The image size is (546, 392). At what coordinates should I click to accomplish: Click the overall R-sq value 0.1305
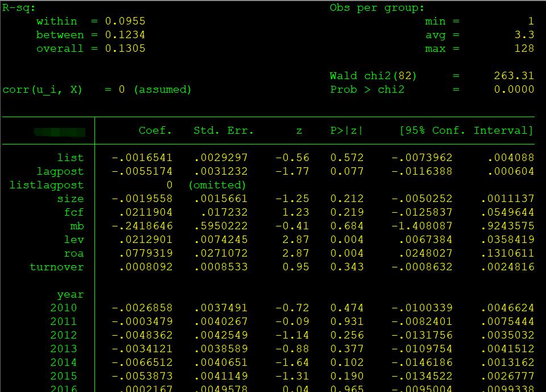[x=125, y=48]
